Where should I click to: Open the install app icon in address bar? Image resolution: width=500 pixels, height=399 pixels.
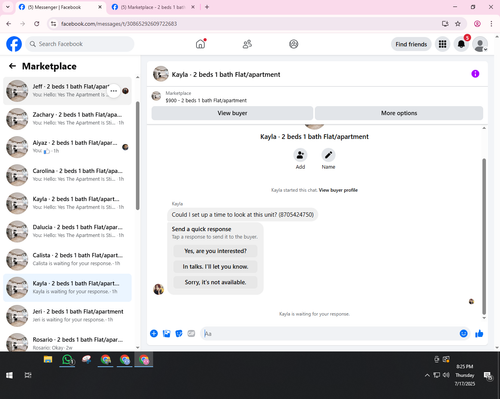(x=445, y=24)
